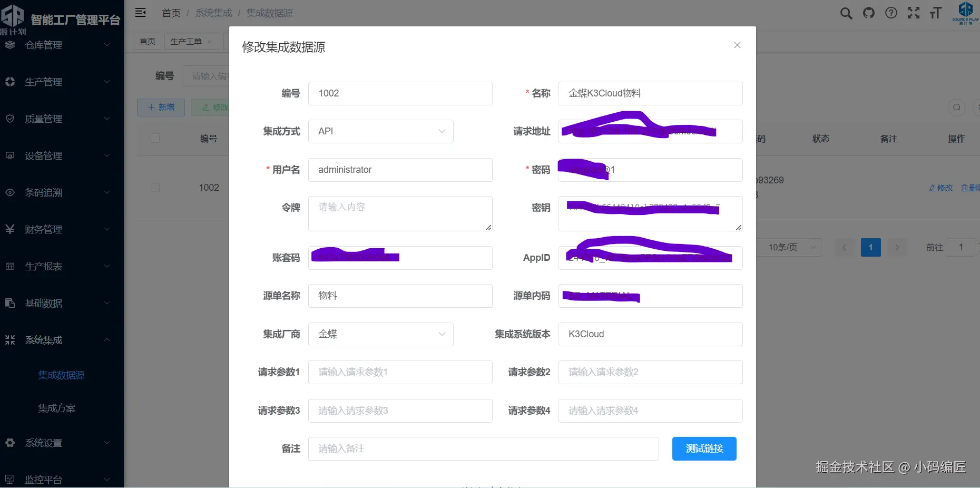Click the 请求参数4 input field
Screen dimensions: 980x488
pyautogui.click(x=651, y=411)
